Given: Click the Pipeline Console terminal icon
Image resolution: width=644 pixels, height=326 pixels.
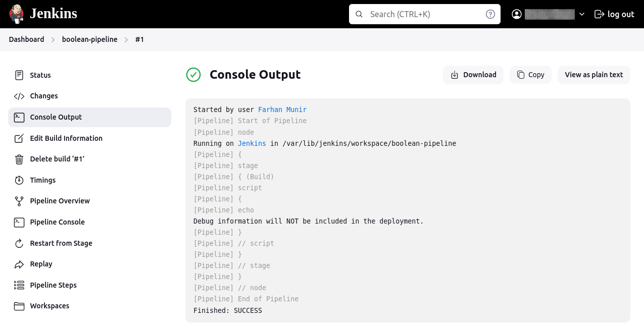Looking at the screenshot, I should click(19, 222).
